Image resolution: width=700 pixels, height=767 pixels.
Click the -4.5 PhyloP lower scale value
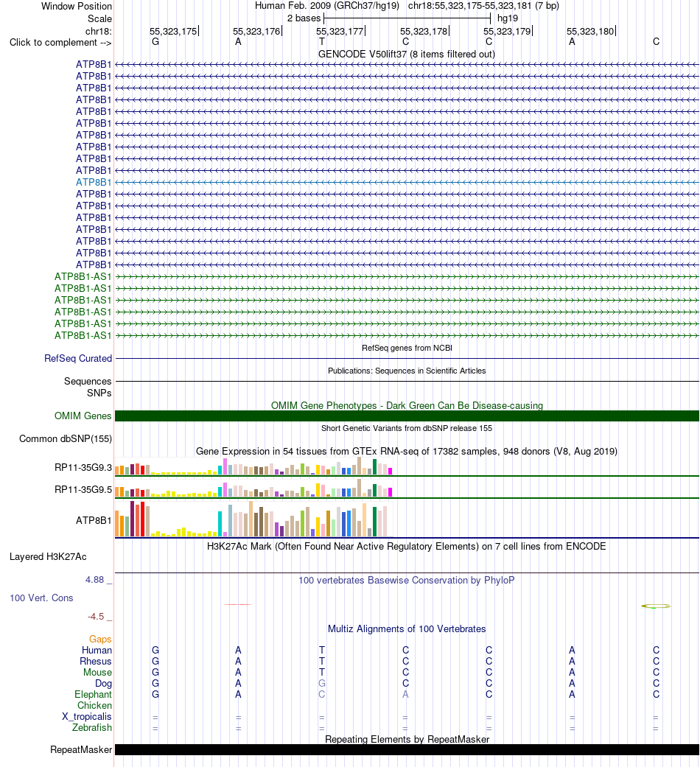pyautogui.click(x=96, y=617)
